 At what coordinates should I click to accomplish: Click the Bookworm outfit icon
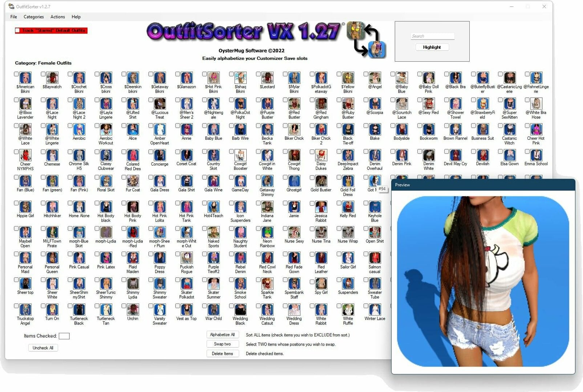tap(429, 130)
